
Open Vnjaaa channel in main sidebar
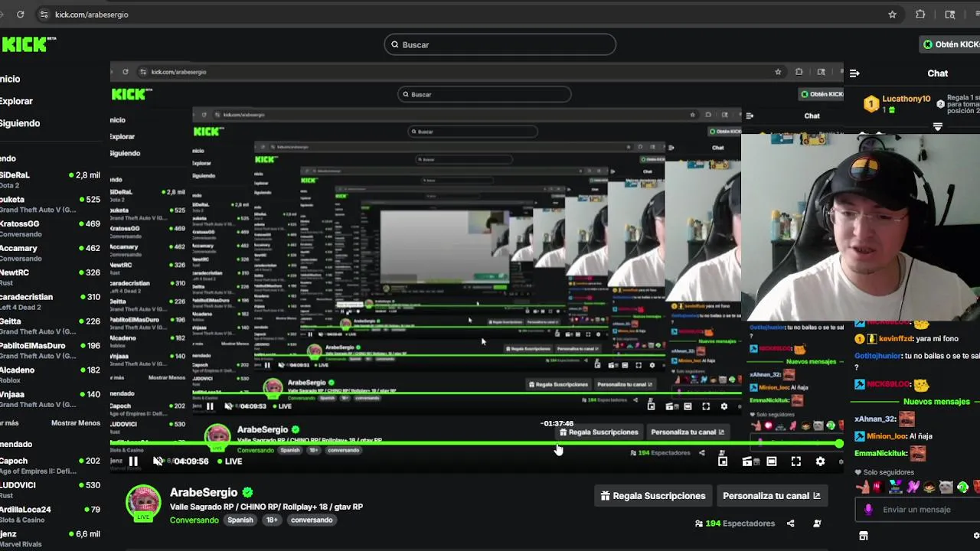pyautogui.click(x=51, y=399)
